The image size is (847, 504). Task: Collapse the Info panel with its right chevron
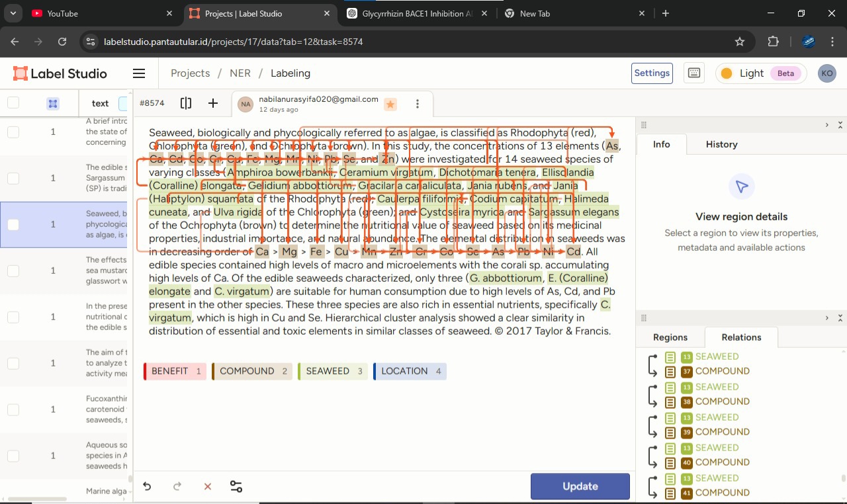point(826,124)
